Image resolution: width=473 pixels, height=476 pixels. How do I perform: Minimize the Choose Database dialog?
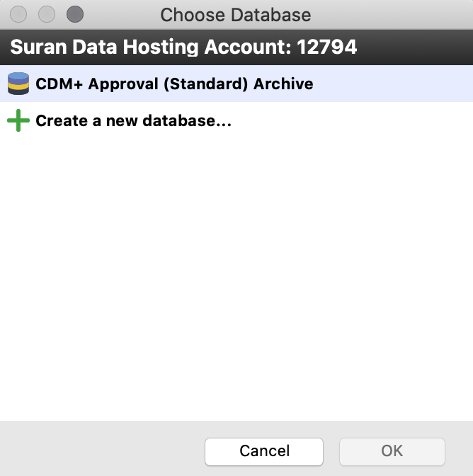(x=47, y=14)
